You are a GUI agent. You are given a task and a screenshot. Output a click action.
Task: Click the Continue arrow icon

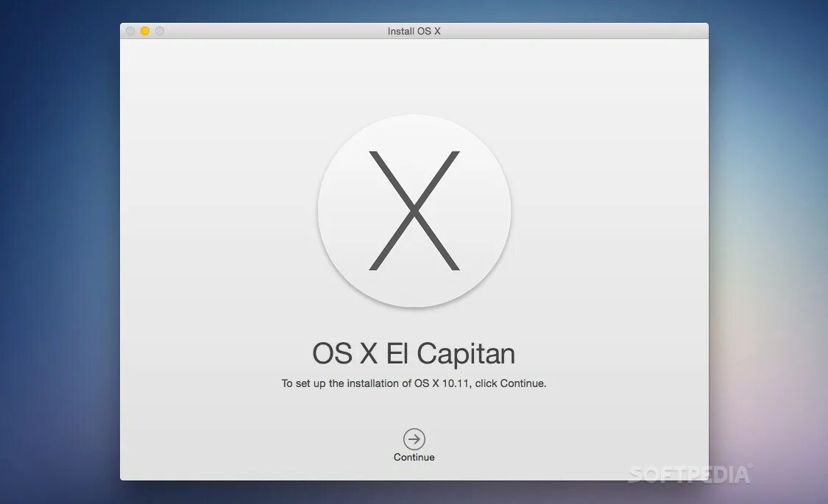[414, 439]
